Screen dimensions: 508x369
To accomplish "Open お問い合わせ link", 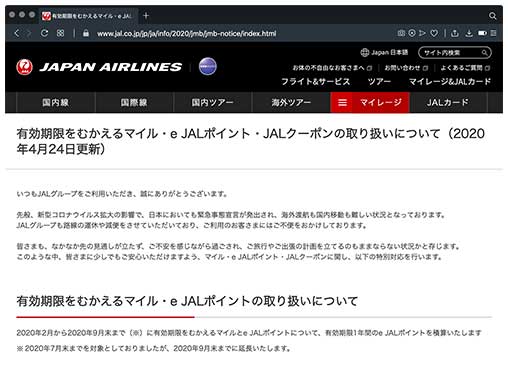I will coord(406,68).
